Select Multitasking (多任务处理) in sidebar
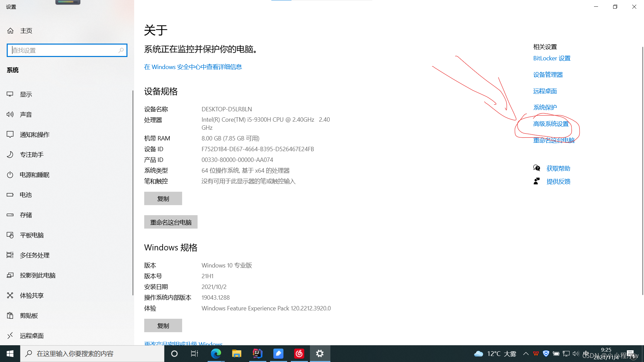 34,255
